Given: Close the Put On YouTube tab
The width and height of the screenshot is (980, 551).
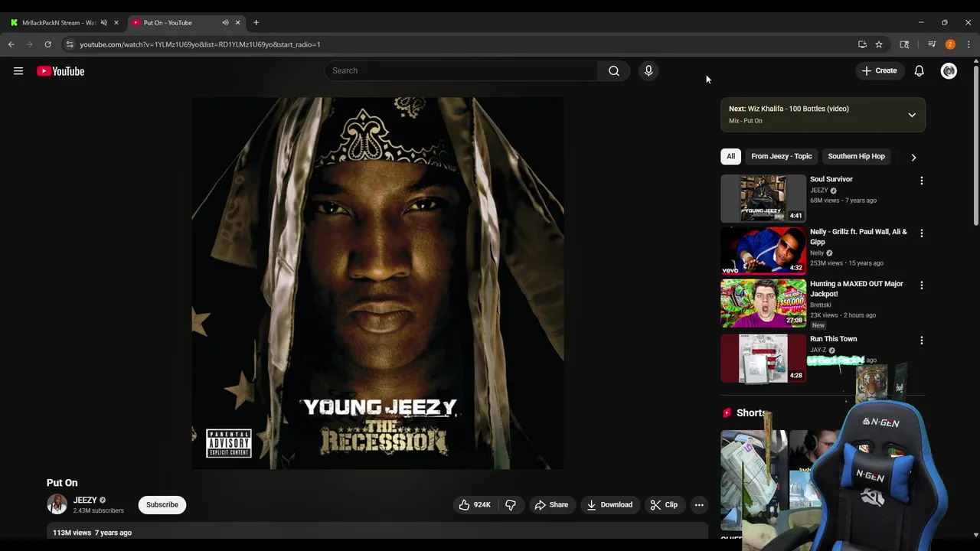Looking at the screenshot, I should (237, 23).
